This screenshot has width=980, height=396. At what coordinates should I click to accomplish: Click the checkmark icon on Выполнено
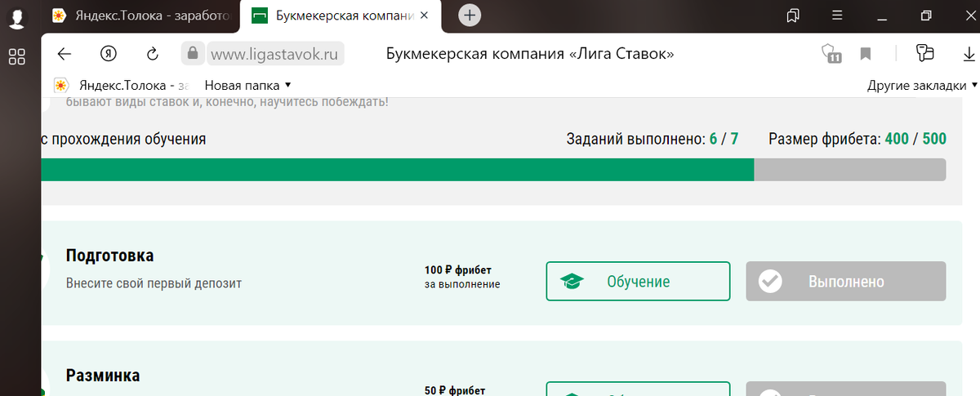coord(770,282)
